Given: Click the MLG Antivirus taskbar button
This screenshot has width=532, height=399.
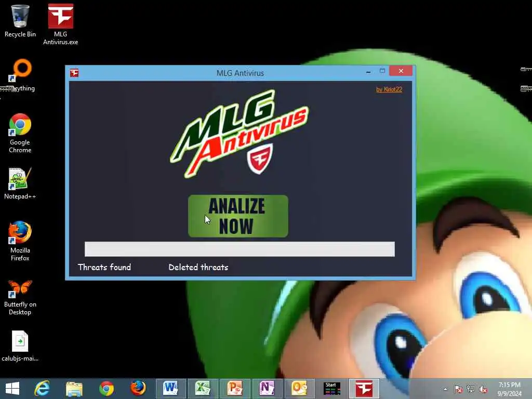Looking at the screenshot, I should coord(364,389).
